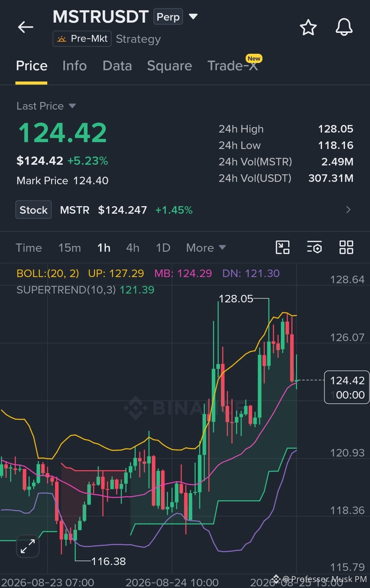The height and width of the screenshot is (588, 370).
Task: Select the 4h interval
Action: pos(133,248)
